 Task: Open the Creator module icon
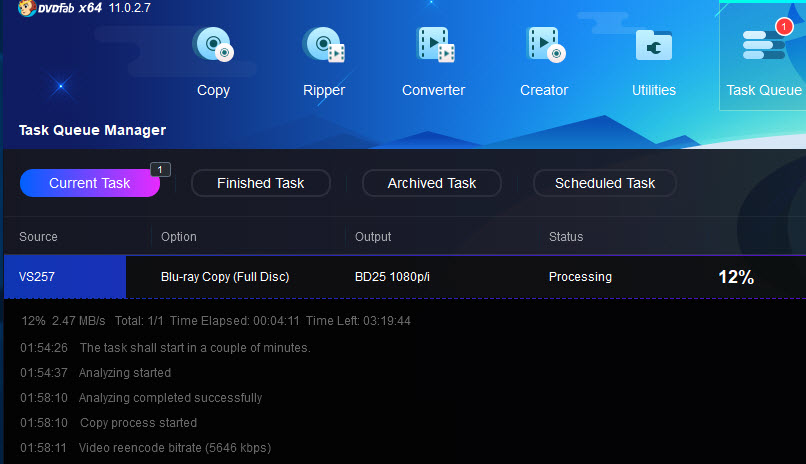545,45
